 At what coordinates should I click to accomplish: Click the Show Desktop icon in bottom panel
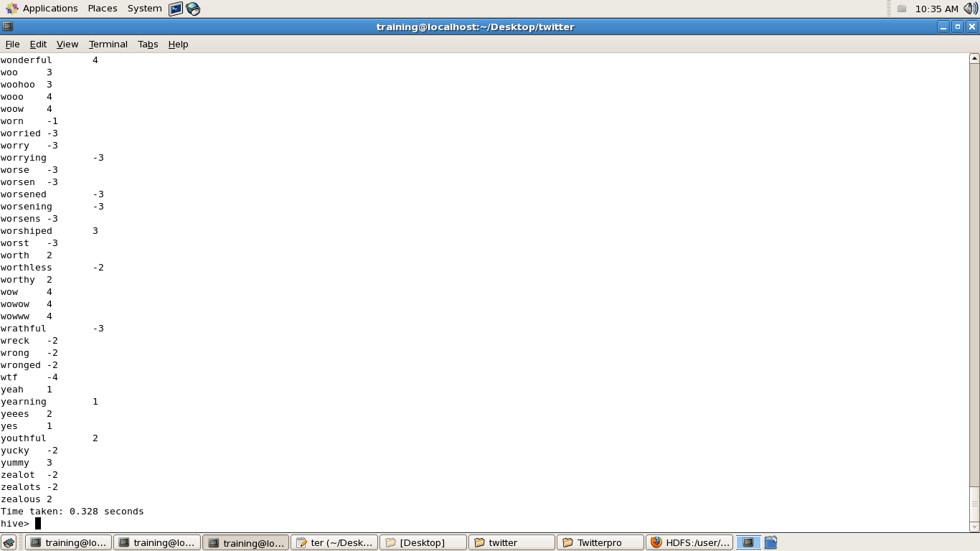click(x=9, y=543)
